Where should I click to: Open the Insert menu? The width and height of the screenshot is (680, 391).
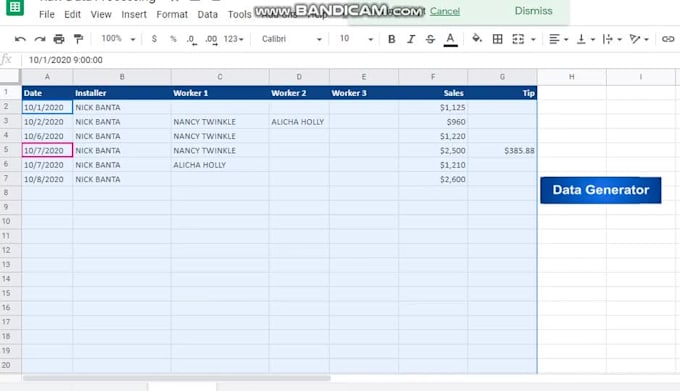click(x=134, y=14)
